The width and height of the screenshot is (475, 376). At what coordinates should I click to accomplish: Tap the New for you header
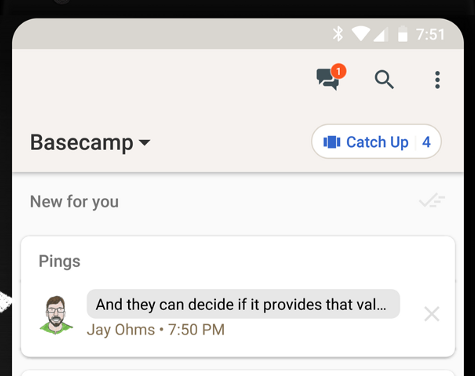74,201
